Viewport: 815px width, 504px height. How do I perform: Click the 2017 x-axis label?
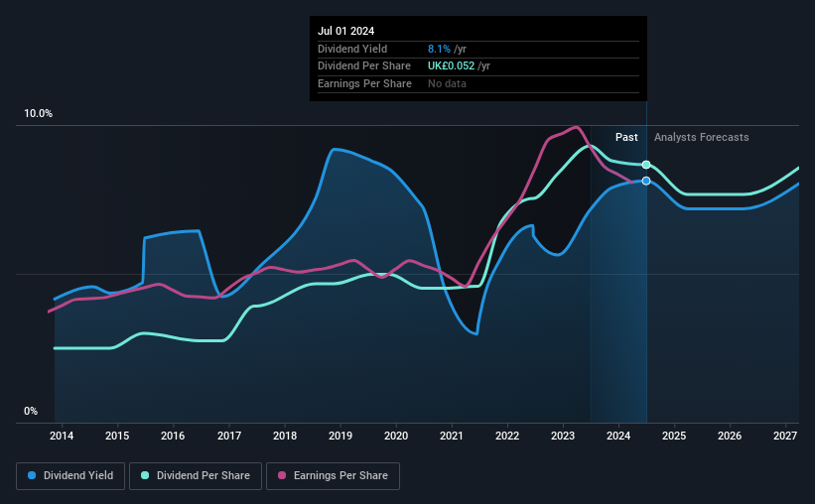pos(228,436)
